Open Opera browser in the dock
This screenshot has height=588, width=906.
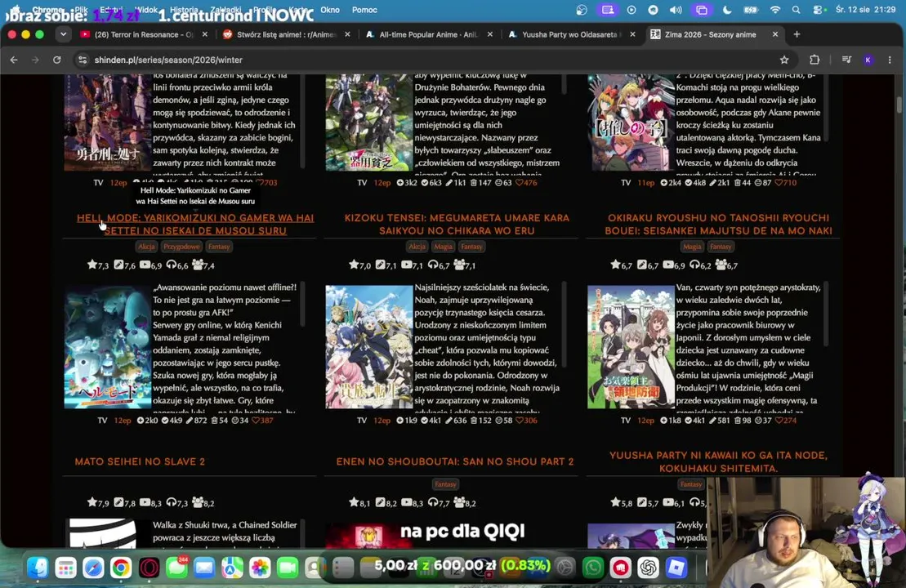click(x=149, y=568)
